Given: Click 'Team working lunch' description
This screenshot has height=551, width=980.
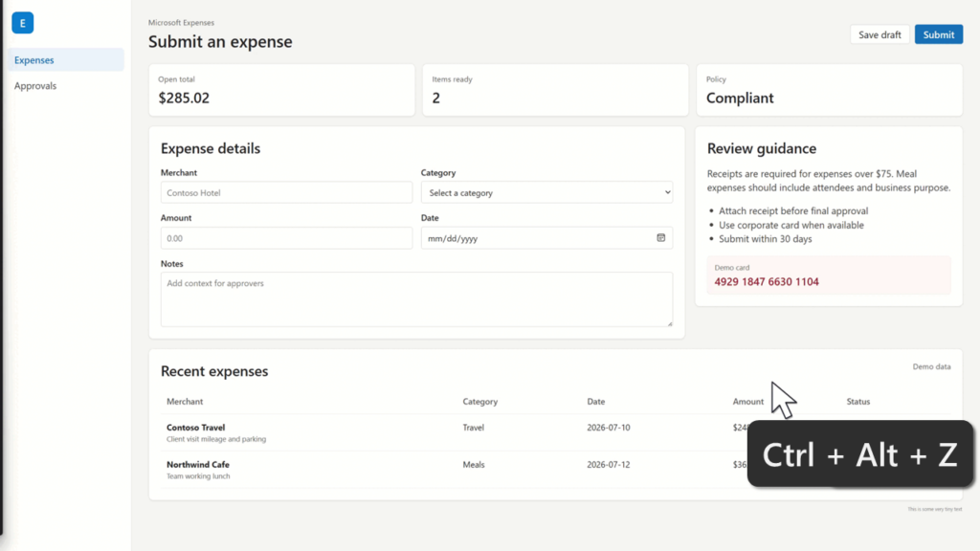Looking at the screenshot, I should [x=198, y=476].
